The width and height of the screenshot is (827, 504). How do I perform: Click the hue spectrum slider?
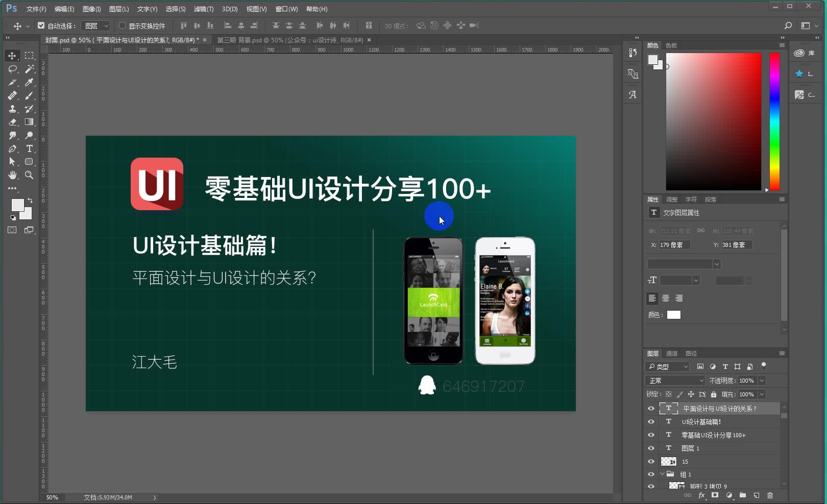(x=774, y=121)
